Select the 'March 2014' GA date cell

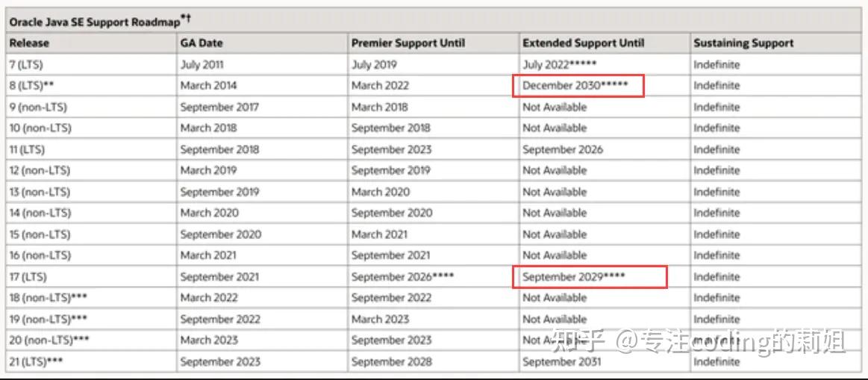[x=208, y=86]
